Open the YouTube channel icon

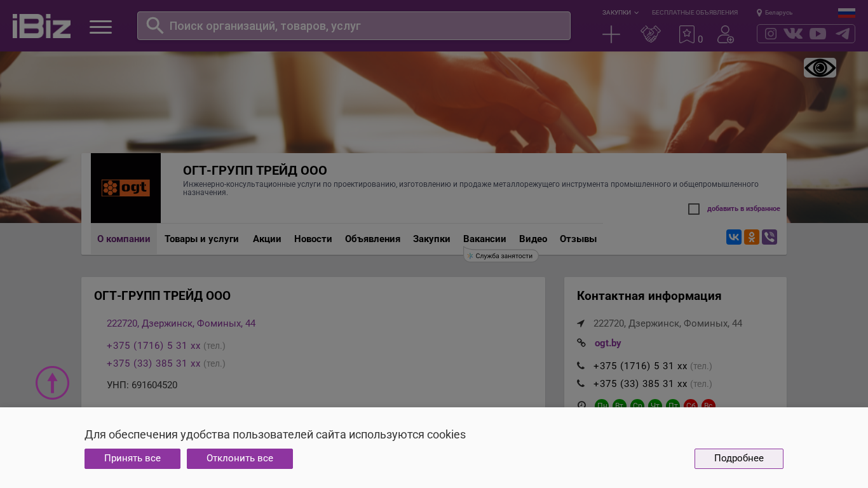(818, 34)
